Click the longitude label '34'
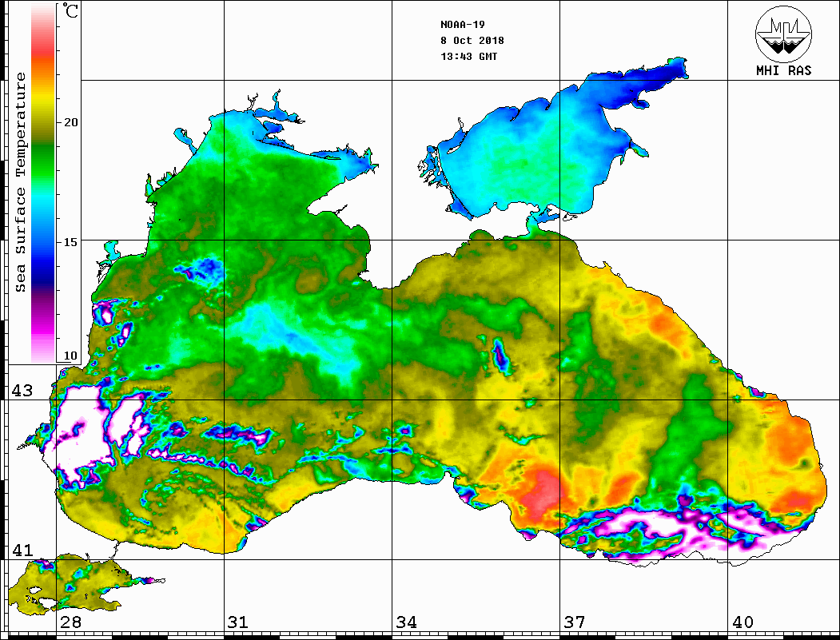The width and height of the screenshot is (840, 640). pos(406,622)
